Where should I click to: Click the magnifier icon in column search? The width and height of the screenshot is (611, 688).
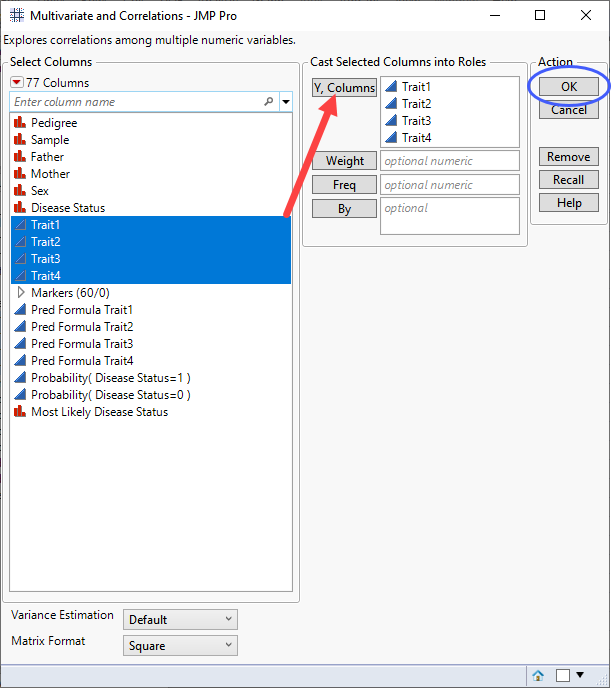[x=269, y=102]
